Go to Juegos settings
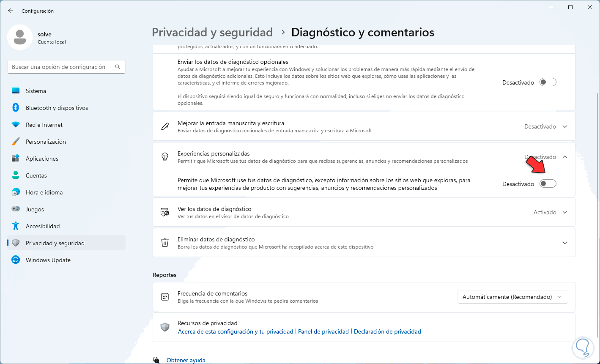The height and width of the screenshot is (364, 600). click(x=66, y=209)
